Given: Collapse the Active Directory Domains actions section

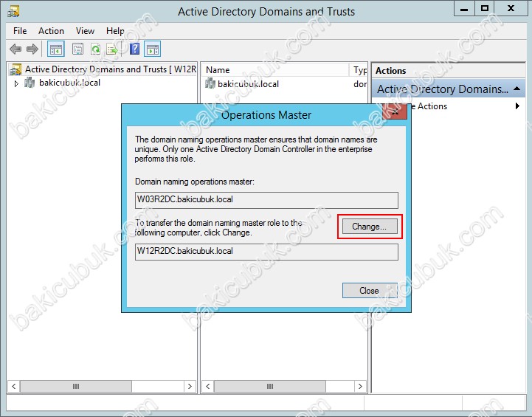Looking at the screenshot, I should pyautogui.click(x=517, y=89).
